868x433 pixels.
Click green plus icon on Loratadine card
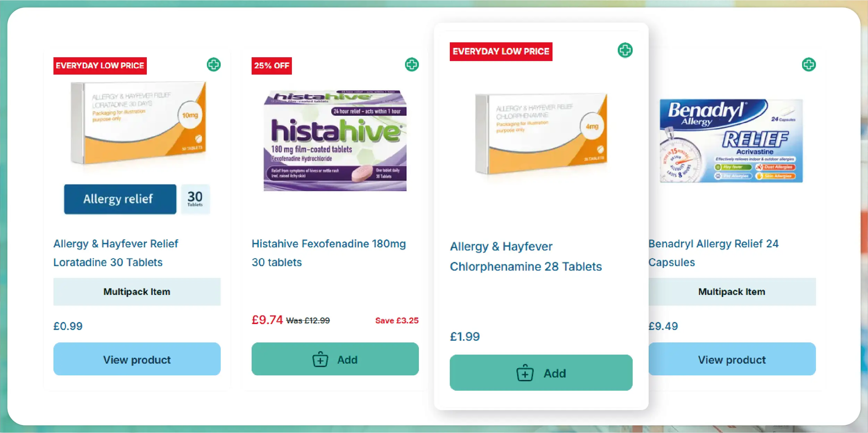point(214,65)
